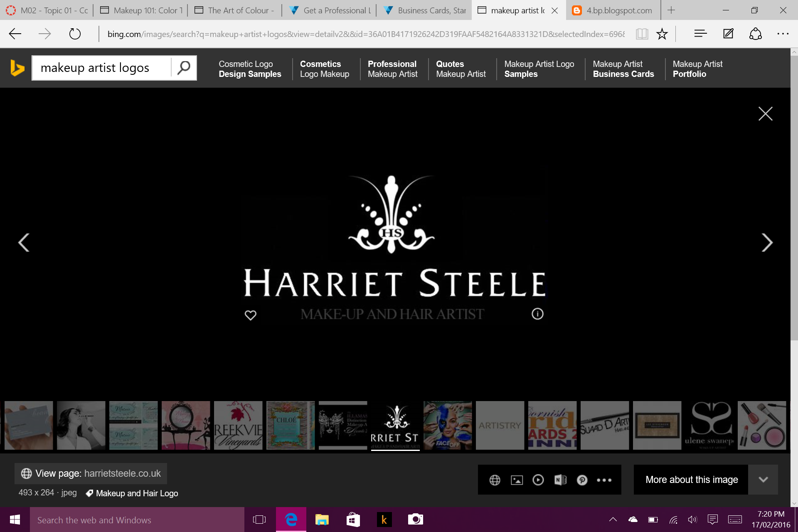The height and width of the screenshot is (532, 798).
Task: Expand More about this image chevron
Action: pos(763,480)
